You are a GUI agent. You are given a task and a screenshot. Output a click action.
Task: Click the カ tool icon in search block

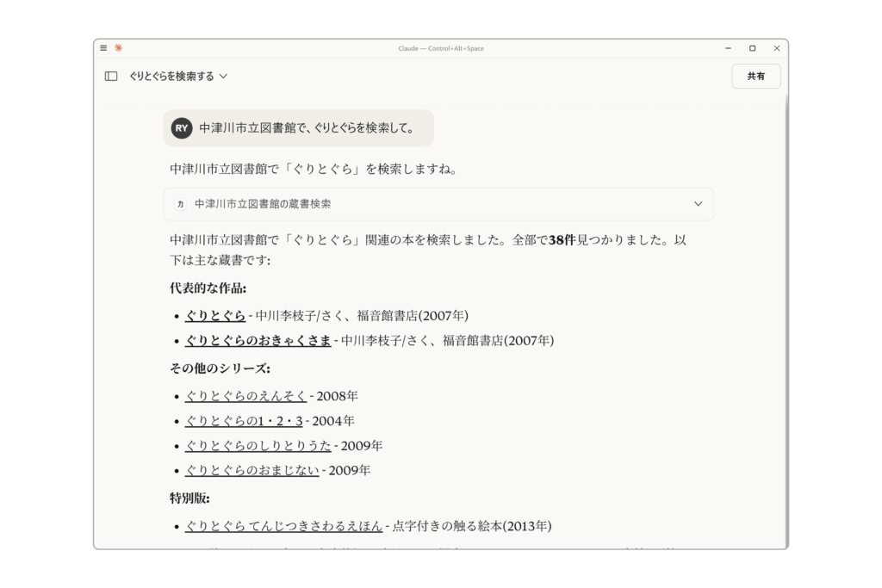pos(180,204)
